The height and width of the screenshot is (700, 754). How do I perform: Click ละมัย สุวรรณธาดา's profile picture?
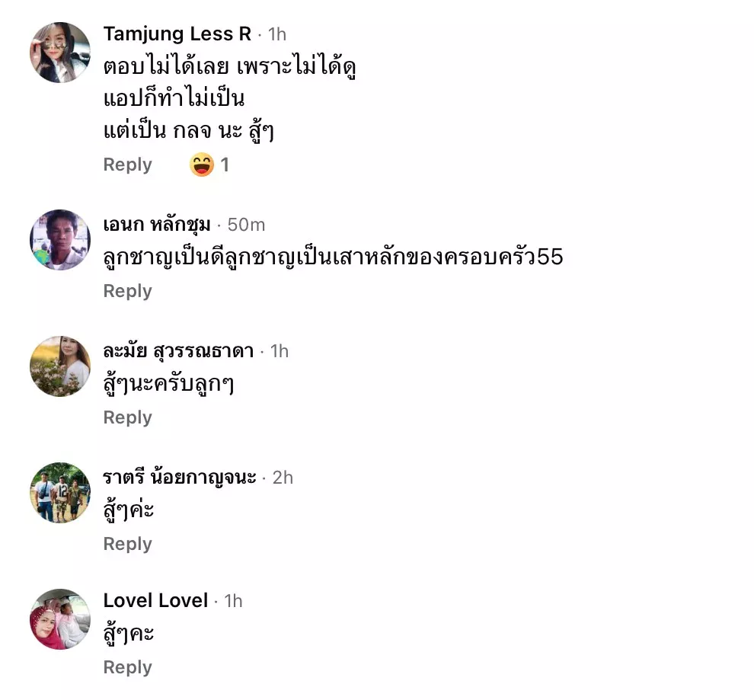click(x=60, y=366)
